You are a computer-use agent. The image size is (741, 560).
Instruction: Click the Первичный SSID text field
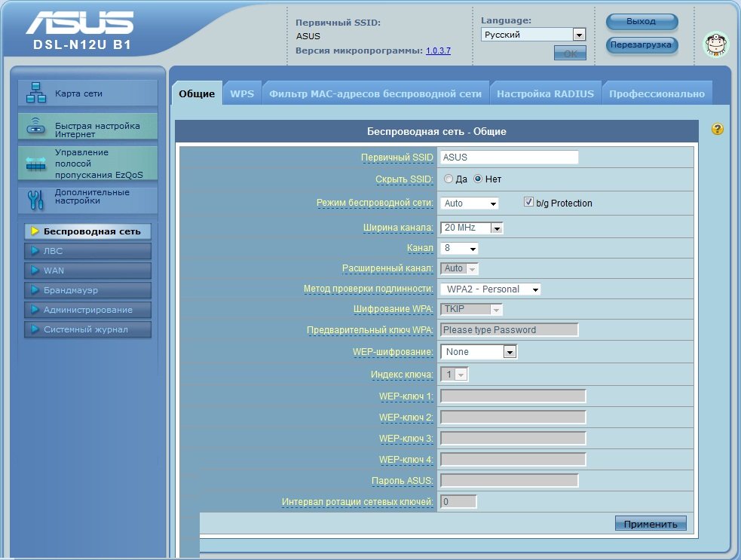(509, 158)
